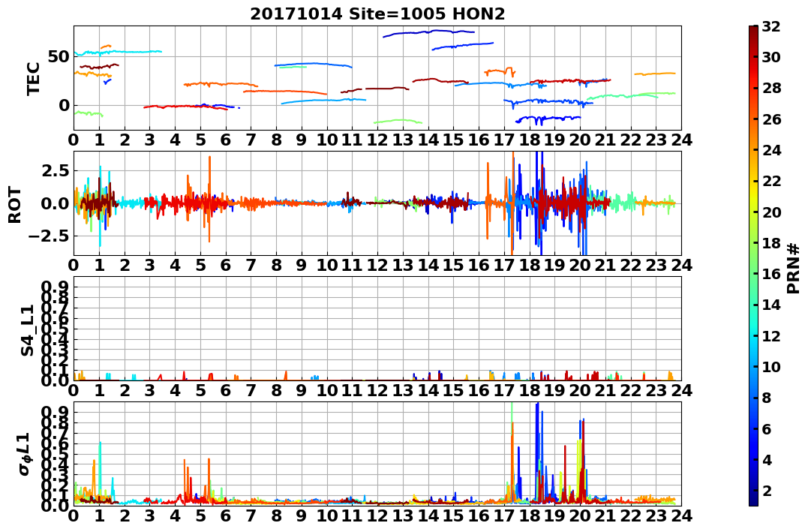Image resolution: width=808 pixels, height=532 pixels.
Task: Click the PRN colorbar gradient strip
Action: [x=753, y=266]
